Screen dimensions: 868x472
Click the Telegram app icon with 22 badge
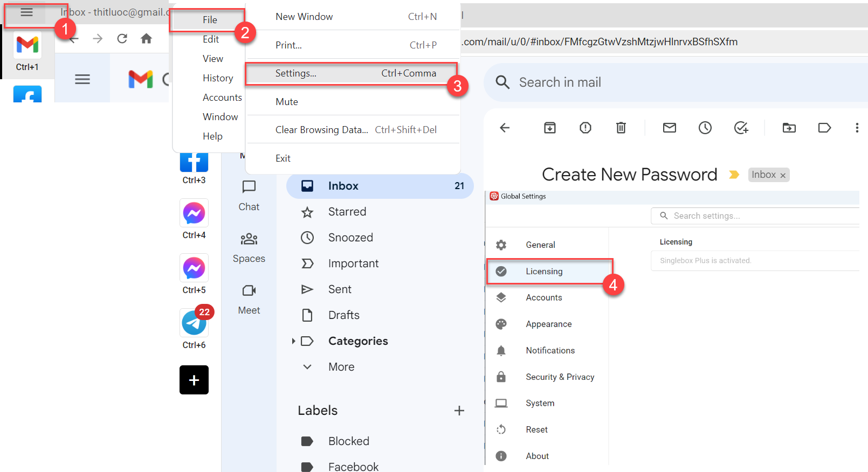pos(194,323)
